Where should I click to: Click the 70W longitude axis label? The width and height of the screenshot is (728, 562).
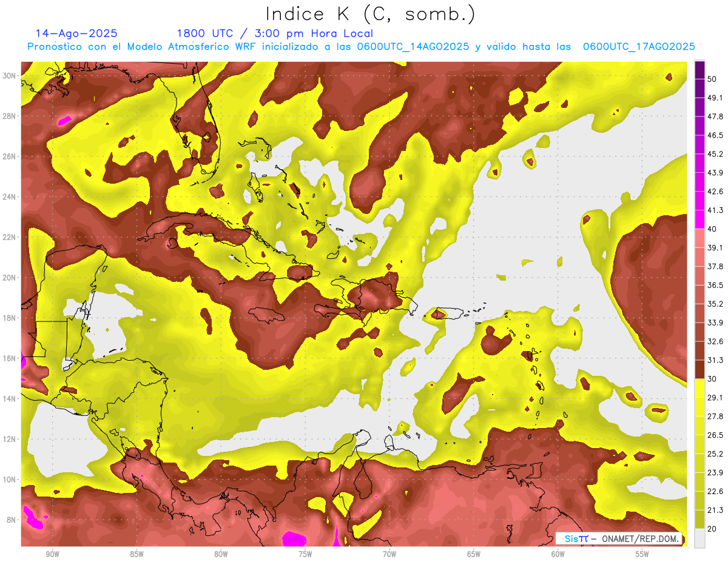tap(389, 554)
